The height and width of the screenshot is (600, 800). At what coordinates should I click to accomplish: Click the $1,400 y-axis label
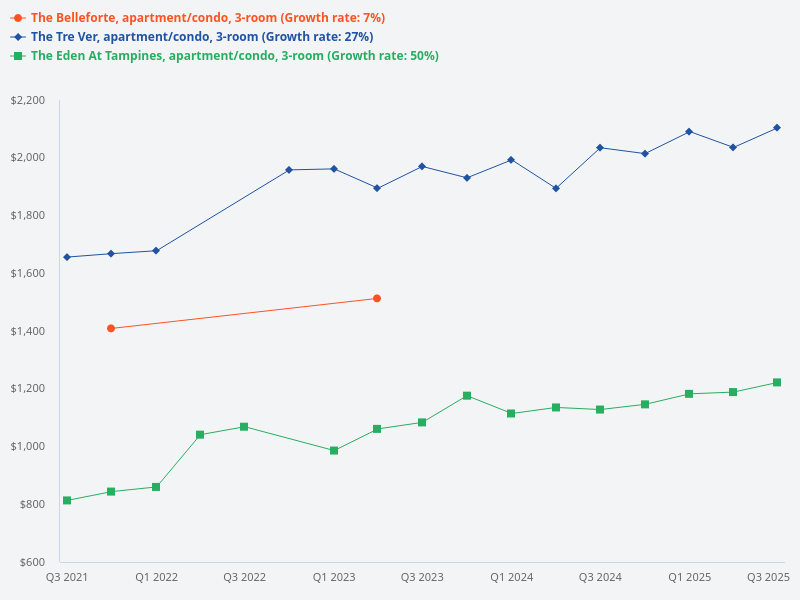(x=28, y=331)
